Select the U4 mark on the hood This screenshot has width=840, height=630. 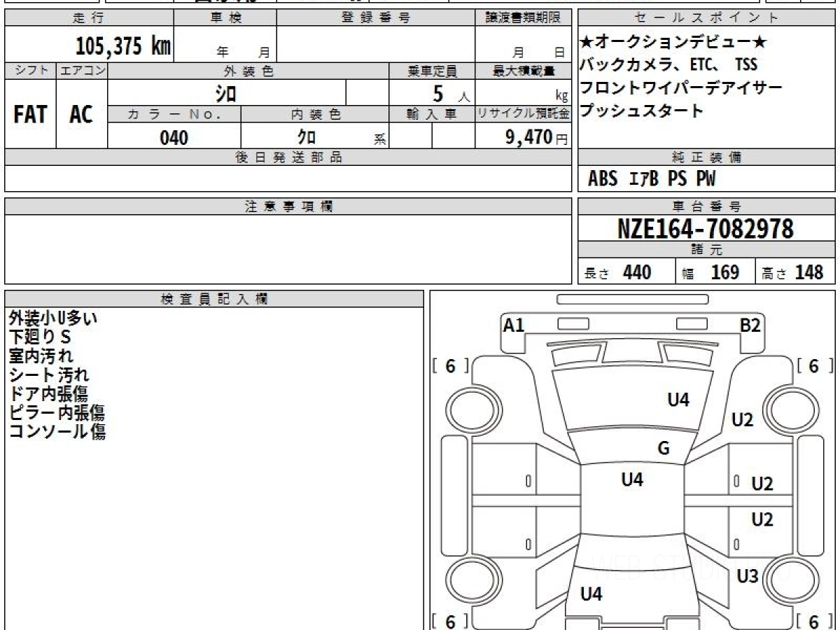point(678,400)
